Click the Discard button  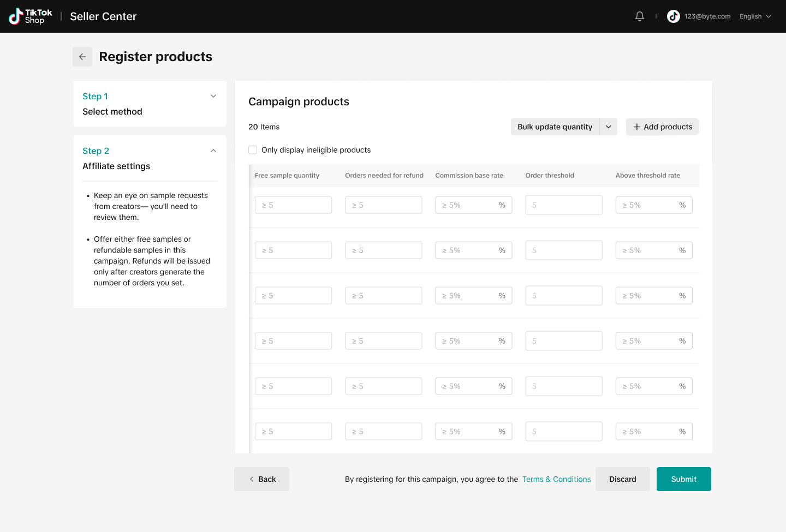coord(622,479)
